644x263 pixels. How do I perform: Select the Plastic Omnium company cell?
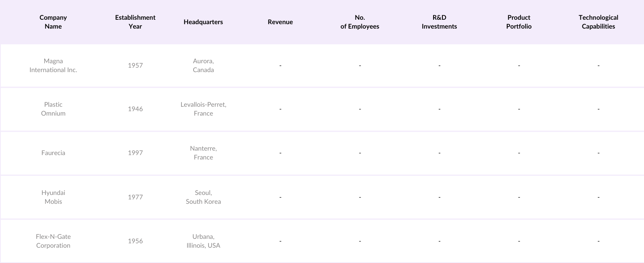[x=53, y=109]
